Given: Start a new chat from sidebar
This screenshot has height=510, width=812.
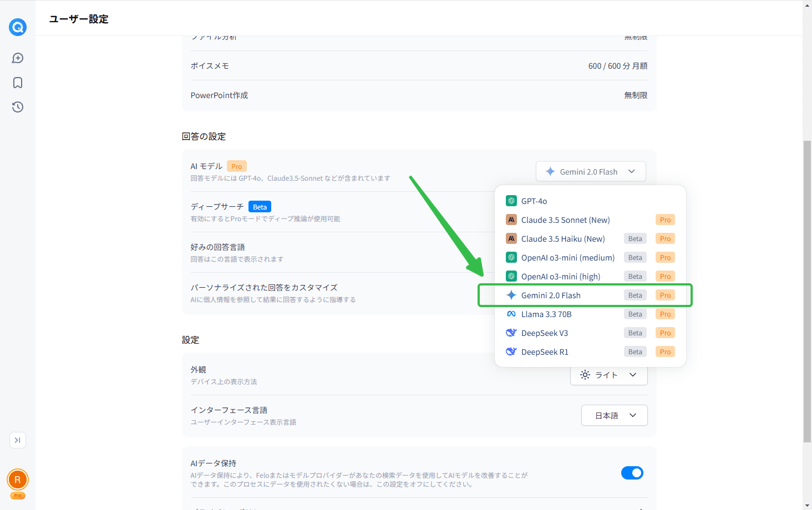Looking at the screenshot, I should coord(18,58).
